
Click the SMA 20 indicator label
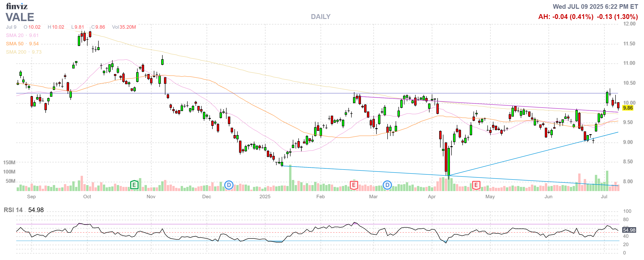point(15,35)
